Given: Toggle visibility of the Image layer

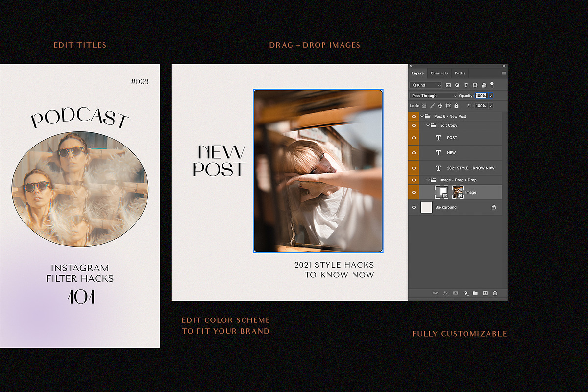Looking at the screenshot, I should (x=414, y=192).
